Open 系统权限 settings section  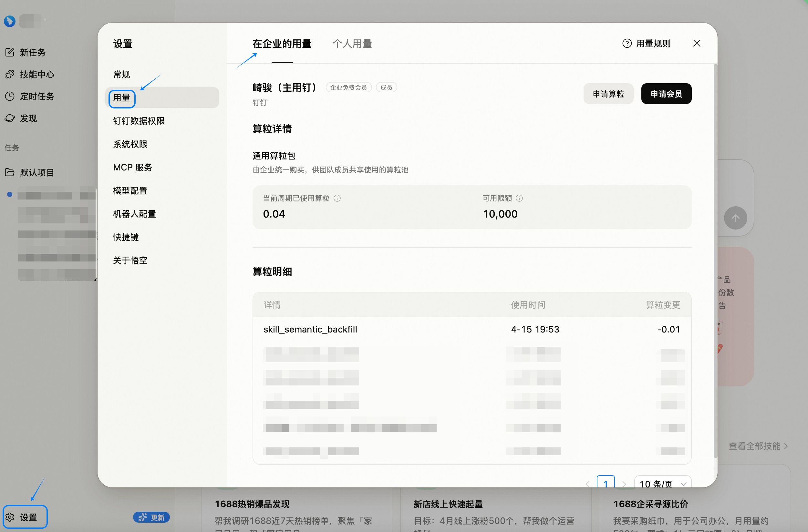162,144
